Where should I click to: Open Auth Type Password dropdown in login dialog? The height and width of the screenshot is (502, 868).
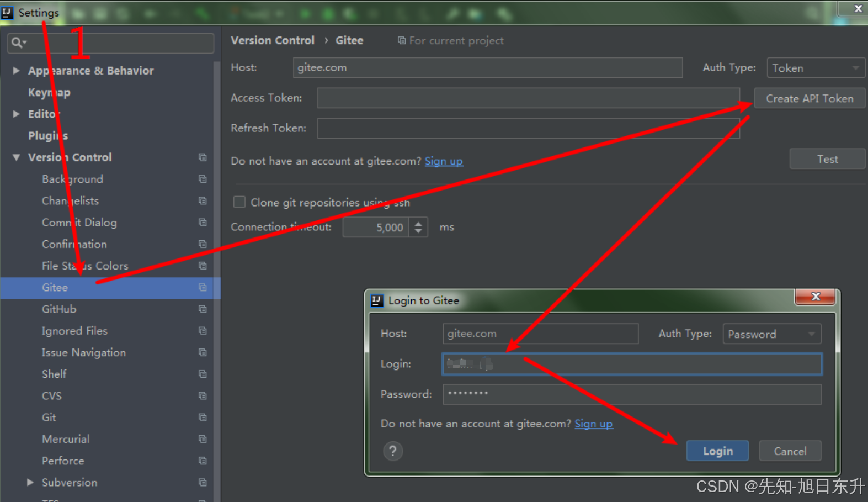point(772,334)
